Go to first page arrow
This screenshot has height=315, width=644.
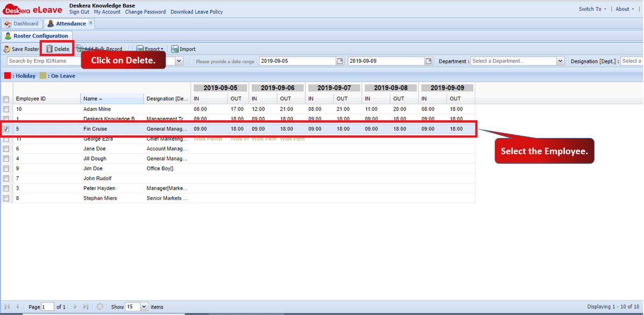[7, 307]
